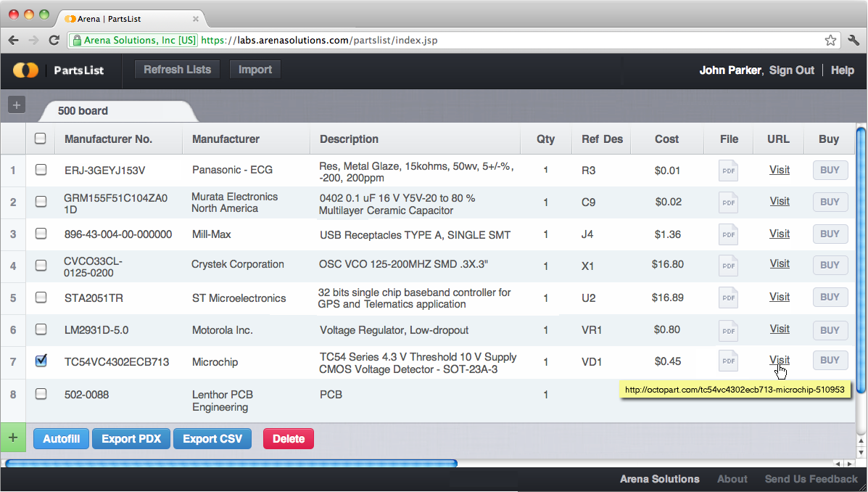Reload the page with the refresh icon
This screenshot has width=868, height=492.
click(54, 41)
